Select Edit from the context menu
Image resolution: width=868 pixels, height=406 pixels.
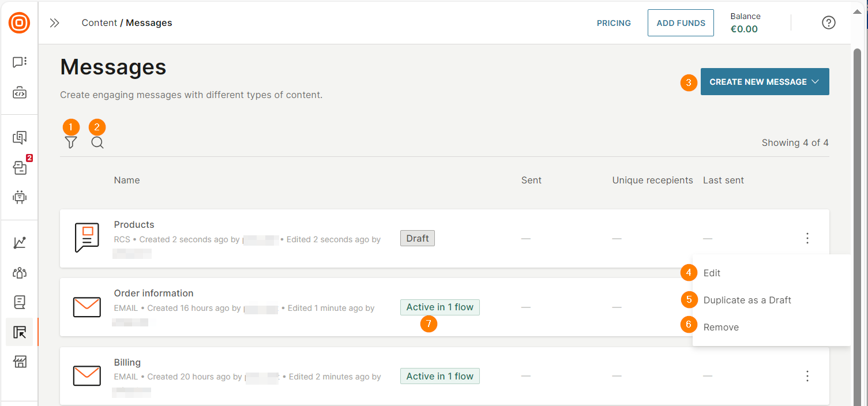(712, 273)
